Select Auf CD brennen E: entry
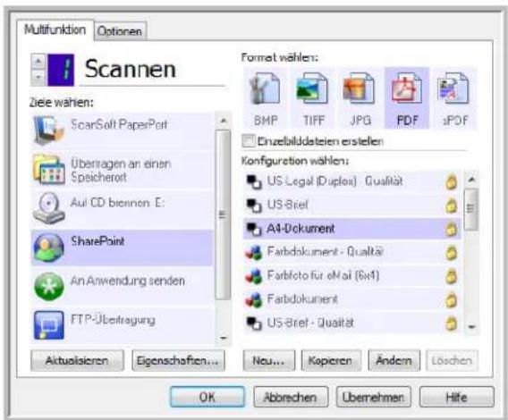Screen dimensions: 508x420 point(117,203)
